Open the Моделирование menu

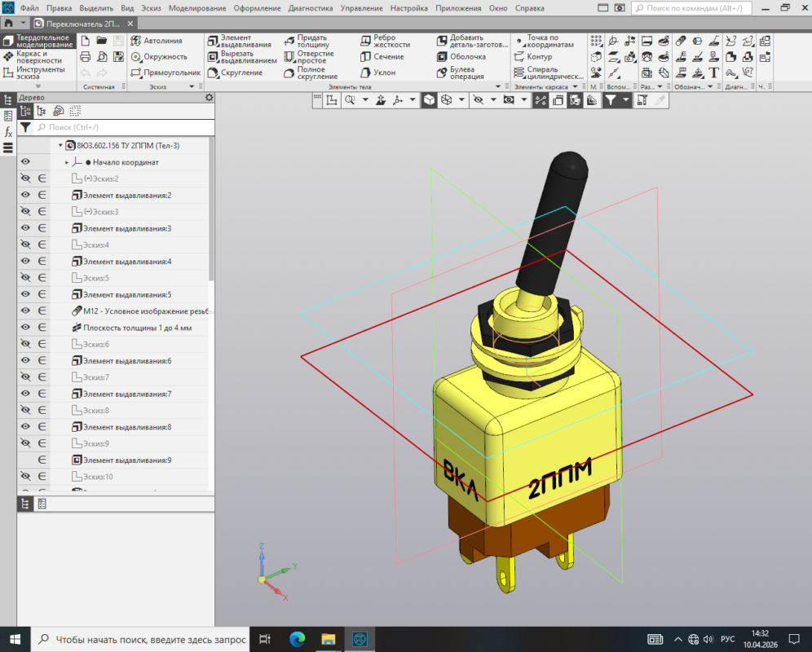click(197, 8)
